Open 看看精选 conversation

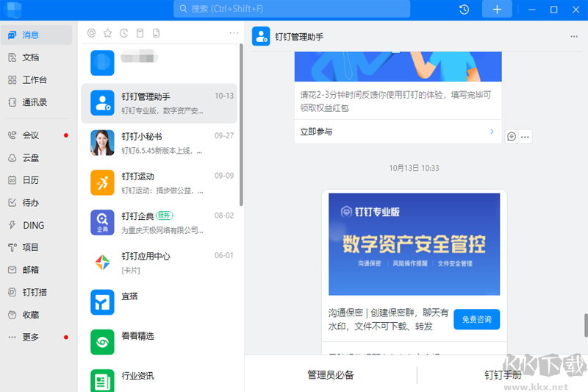(159, 342)
